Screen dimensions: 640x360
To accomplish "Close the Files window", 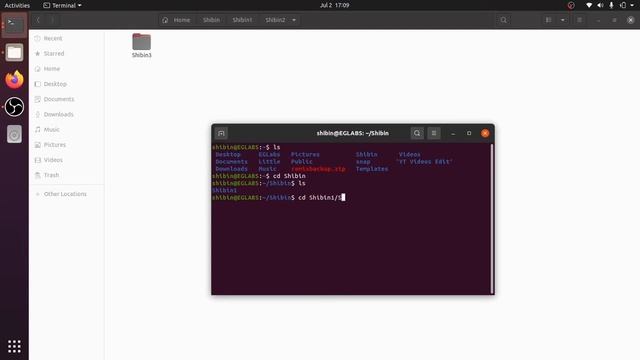I will 630,20.
